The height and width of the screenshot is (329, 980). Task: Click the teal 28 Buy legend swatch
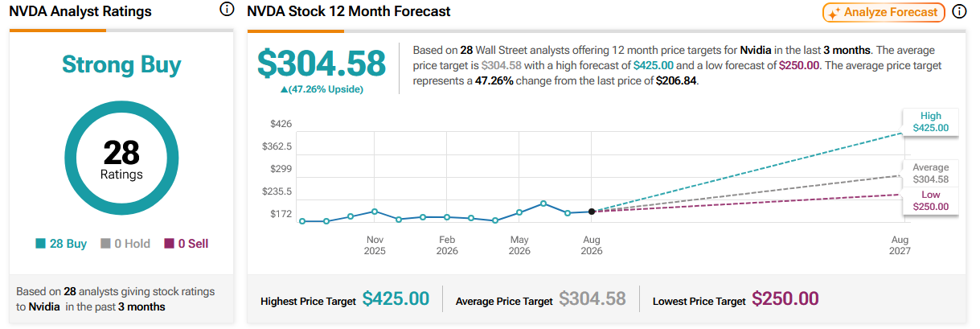click(40, 244)
